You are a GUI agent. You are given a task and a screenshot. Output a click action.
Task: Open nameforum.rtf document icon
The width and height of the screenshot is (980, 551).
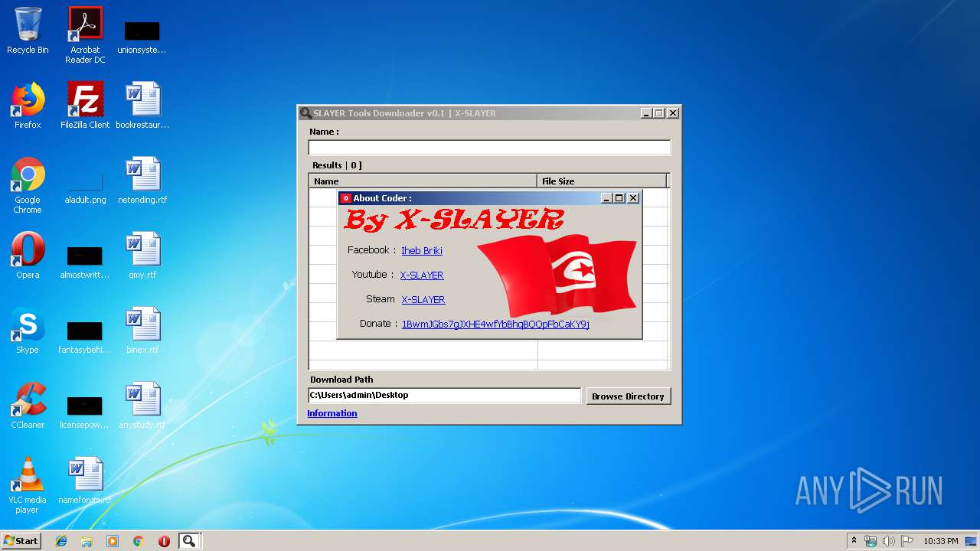pyautogui.click(x=85, y=481)
